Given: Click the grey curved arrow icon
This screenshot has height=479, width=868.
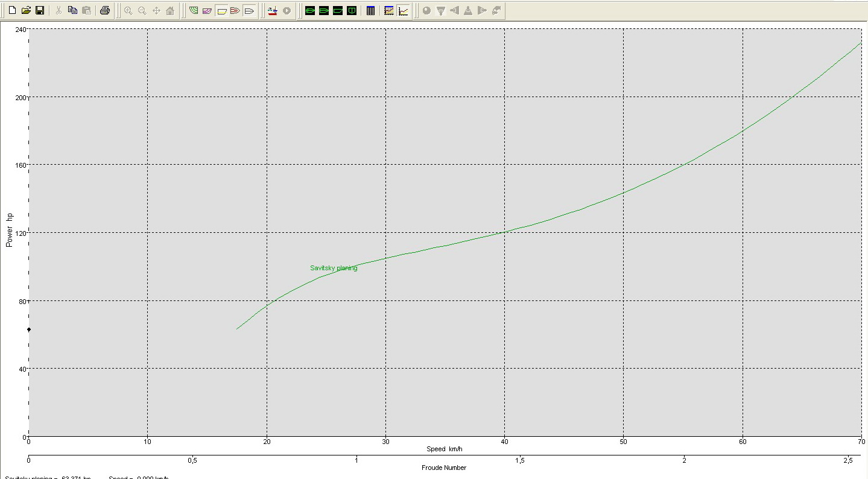Looking at the screenshot, I should coord(496,10).
